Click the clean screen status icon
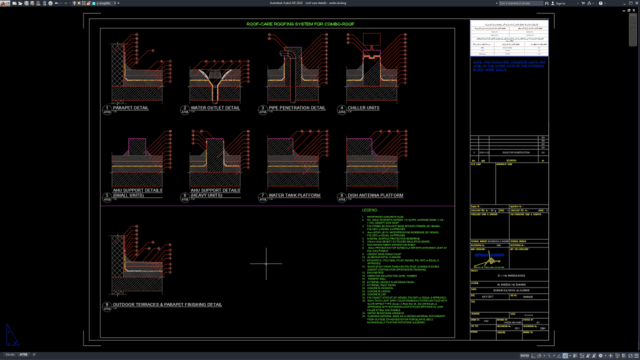 630,356
